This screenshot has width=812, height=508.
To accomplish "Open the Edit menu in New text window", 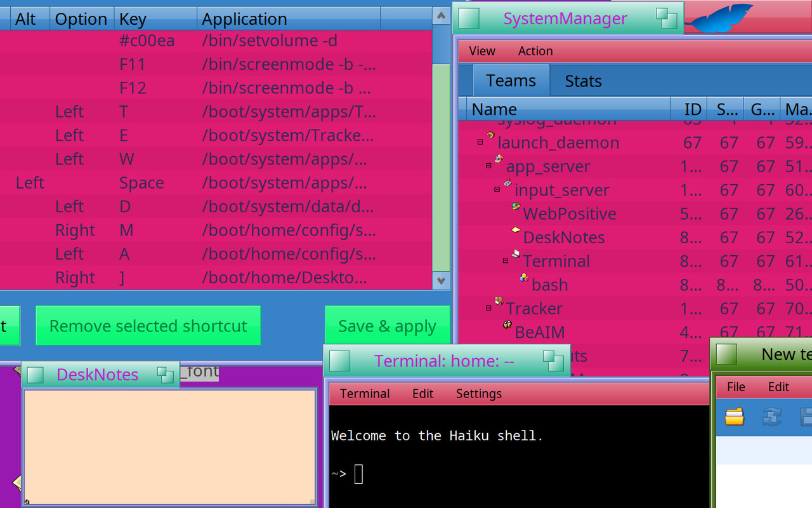I will tap(778, 387).
